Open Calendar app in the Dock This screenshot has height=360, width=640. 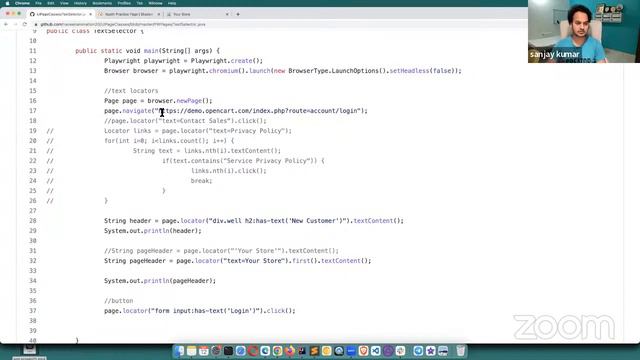(204, 351)
